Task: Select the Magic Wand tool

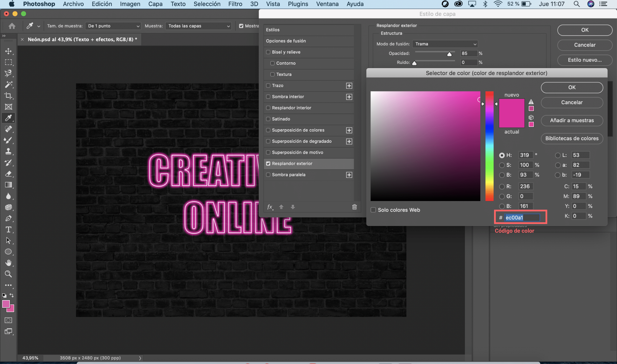Action: tap(8, 84)
